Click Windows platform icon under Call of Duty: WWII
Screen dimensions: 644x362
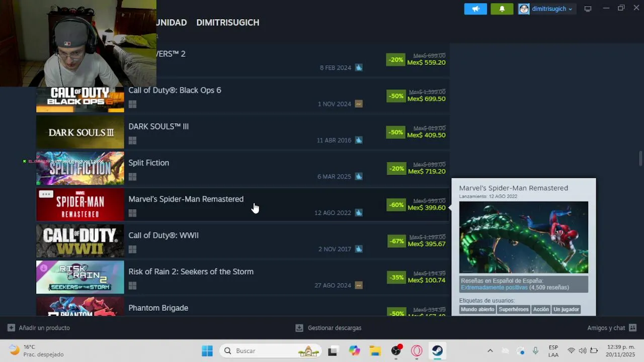pyautogui.click(x=132, y=249)
